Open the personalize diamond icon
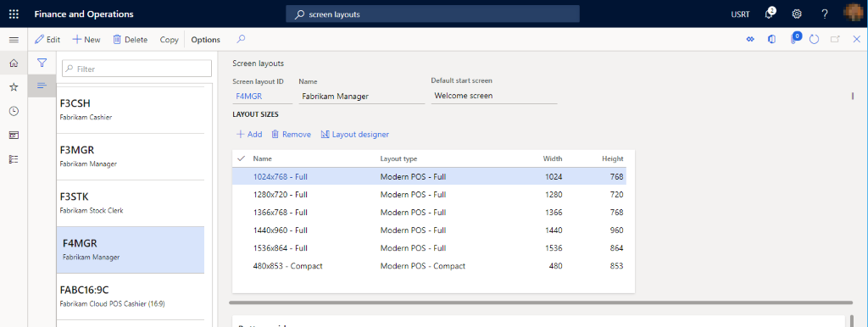Viewport: 868px width, 327px height. (x=751, y=39)
